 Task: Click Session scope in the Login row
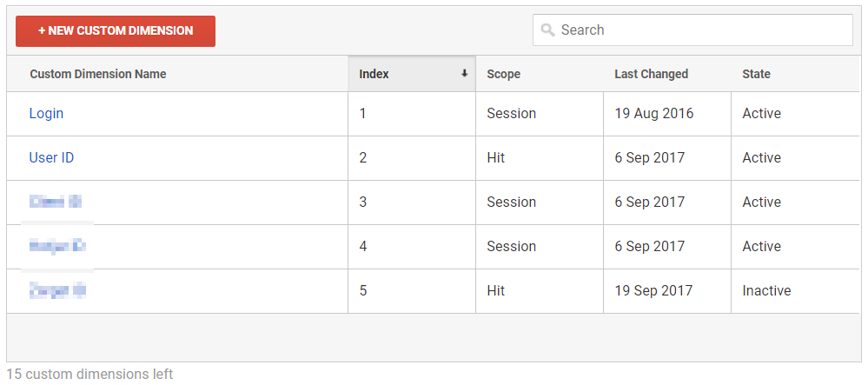pyautogui.click(x=511, y=114)
